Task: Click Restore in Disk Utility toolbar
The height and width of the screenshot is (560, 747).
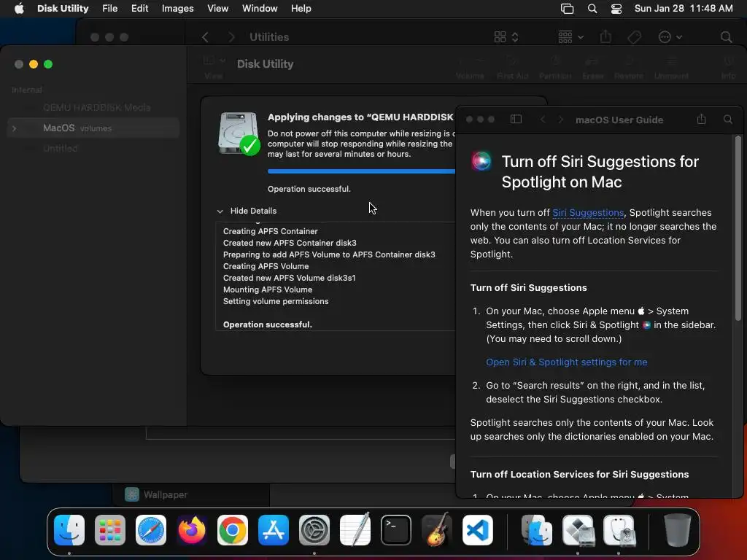Action: pos(629,68)
